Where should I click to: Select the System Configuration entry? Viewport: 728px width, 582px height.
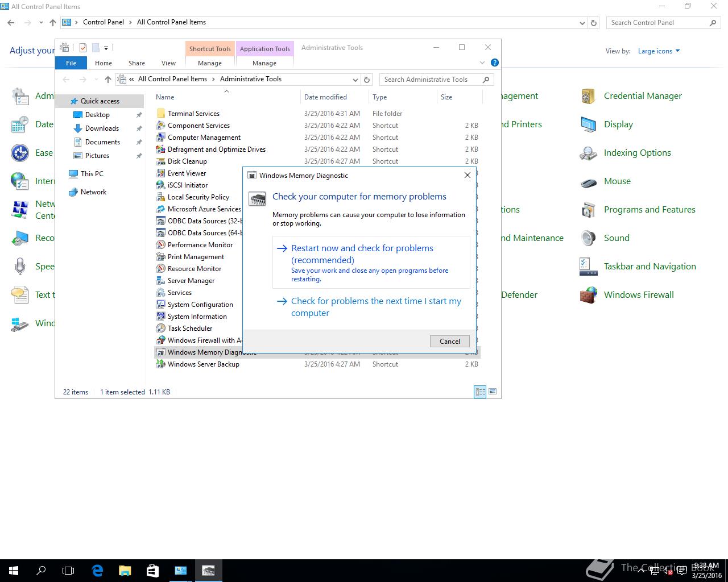click(200, 305)
